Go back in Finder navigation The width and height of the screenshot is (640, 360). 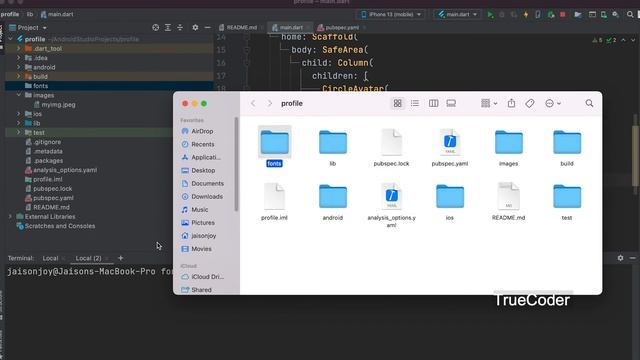(x=253, y=103)
